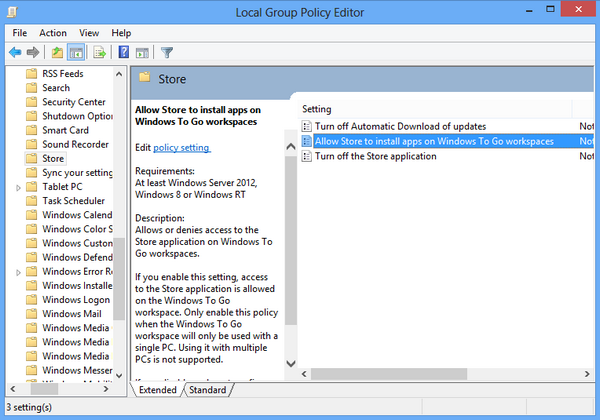600x420 pixels.
Task: Select Allow Store to install apps row
Action: point(453,141)
